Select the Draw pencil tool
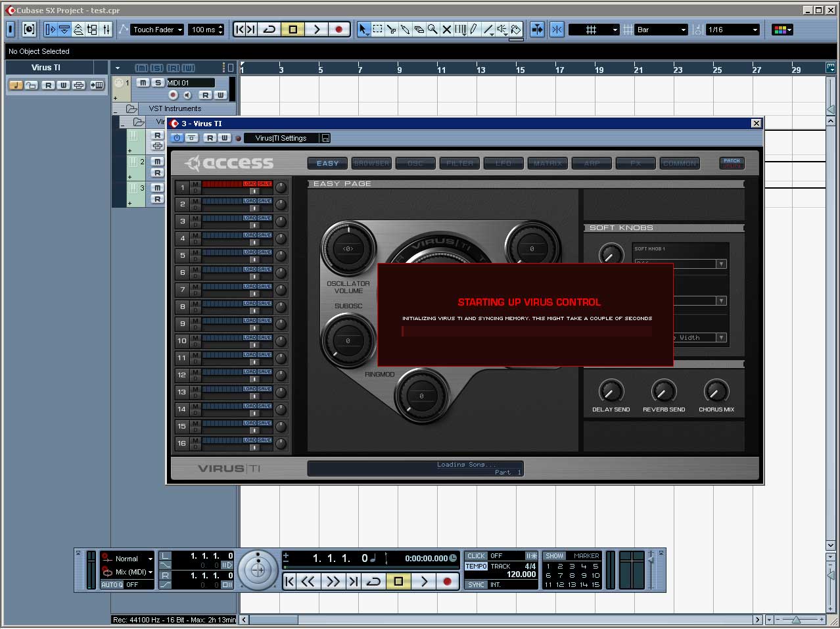Viewport: 840px width, 629px height. click(474, 30)
